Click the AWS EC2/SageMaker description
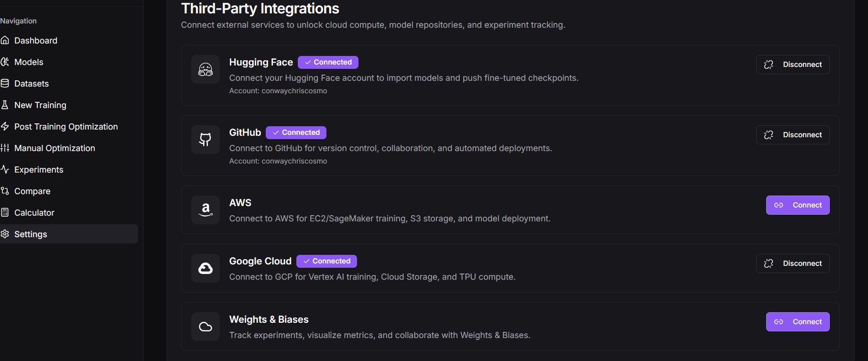This screenshot has height=361, width=868. click(x=390, y=219)
